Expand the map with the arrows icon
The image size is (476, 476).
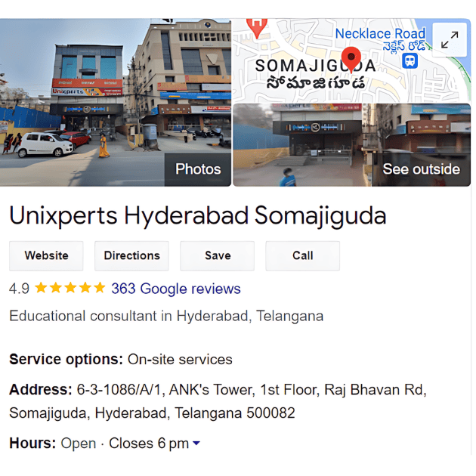coord(450,40)
